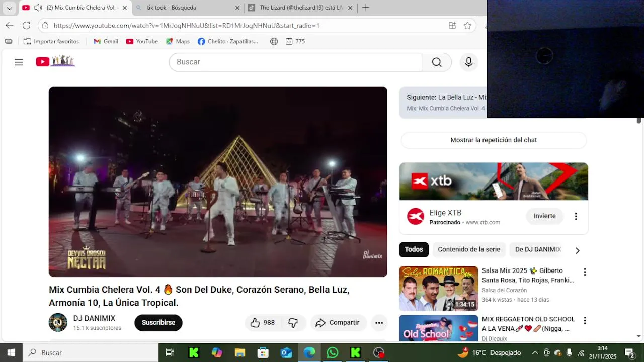Open tab actions dropdown chevron
This screenshot has height=362, width=644.
click(9, 8)
